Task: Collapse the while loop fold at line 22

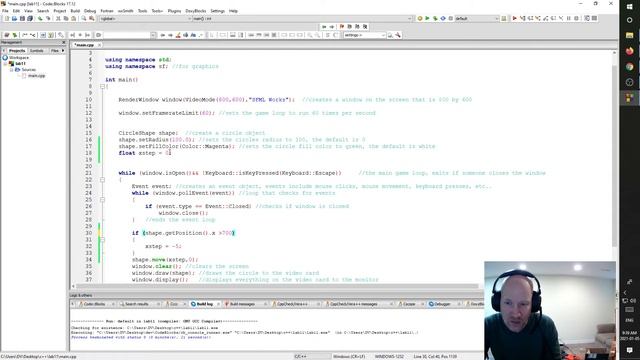Action: (102, 180)
